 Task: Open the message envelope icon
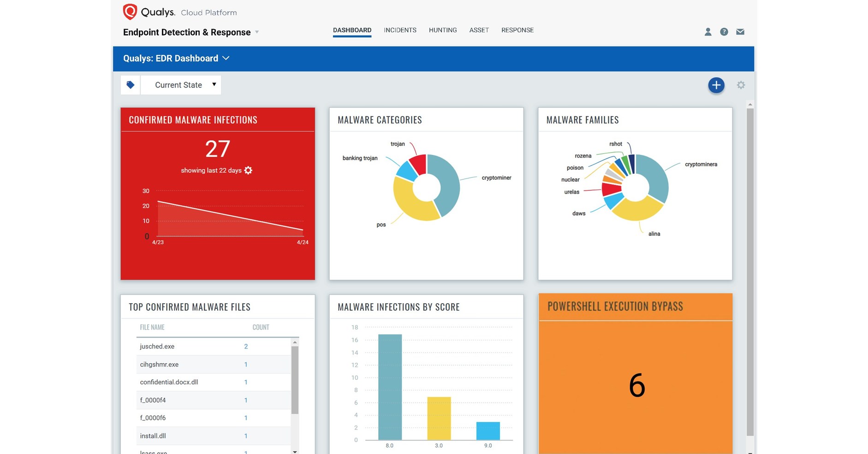coord(740,32)
